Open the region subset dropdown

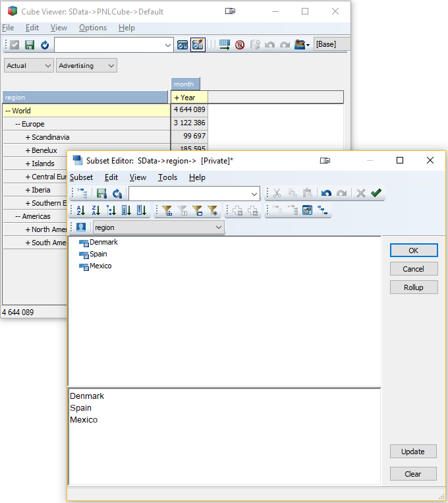coord(158,227)
